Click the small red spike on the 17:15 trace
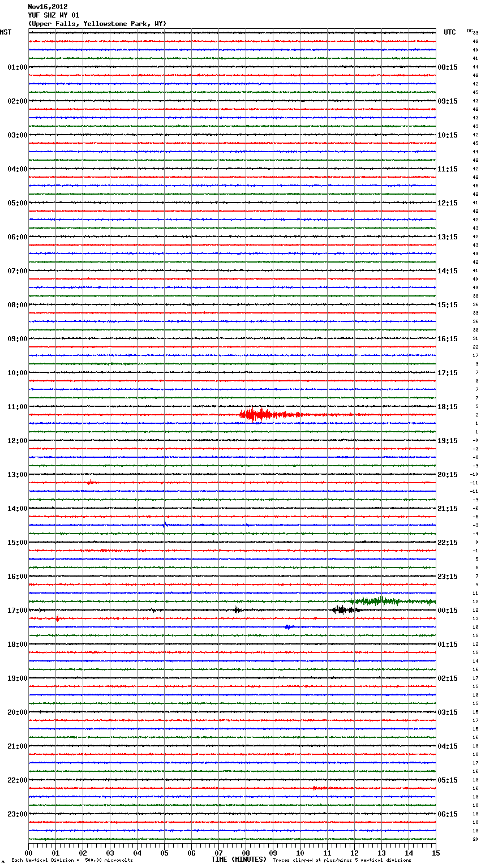The image size is (481, 868). point(57,618)
